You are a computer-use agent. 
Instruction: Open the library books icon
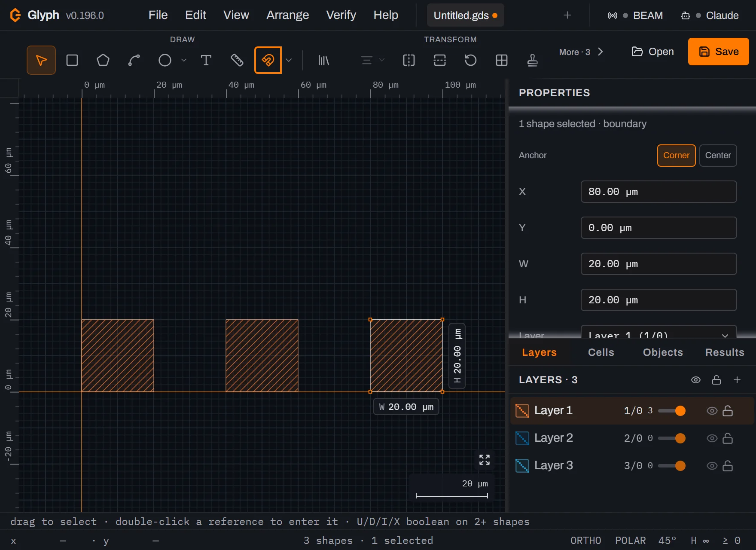coord(323,60)
